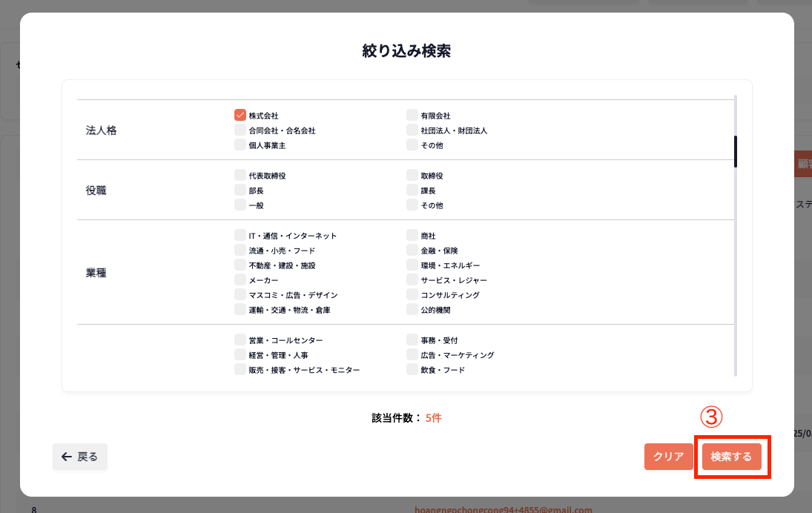Select 営業・コールセンター job checkbox
The image size is (812, 513).
click(240, 340)
